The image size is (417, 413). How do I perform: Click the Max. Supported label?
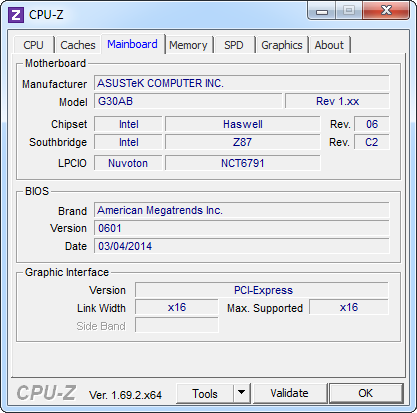tap(265, 308)
